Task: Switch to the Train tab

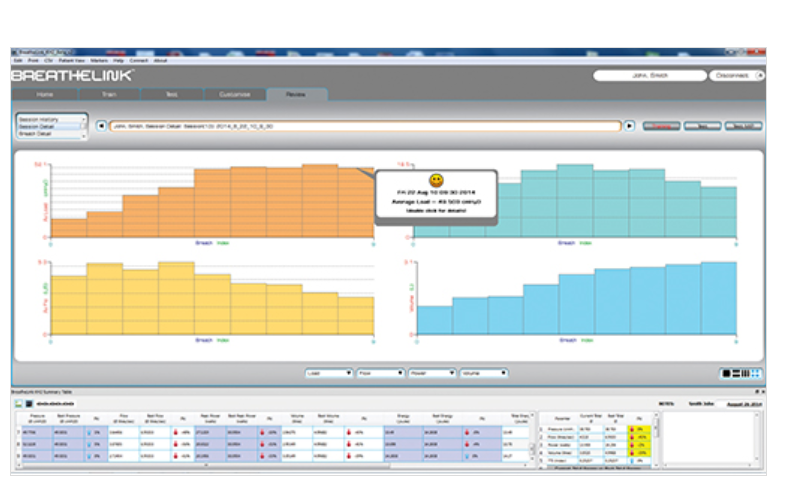Action: 108,94
